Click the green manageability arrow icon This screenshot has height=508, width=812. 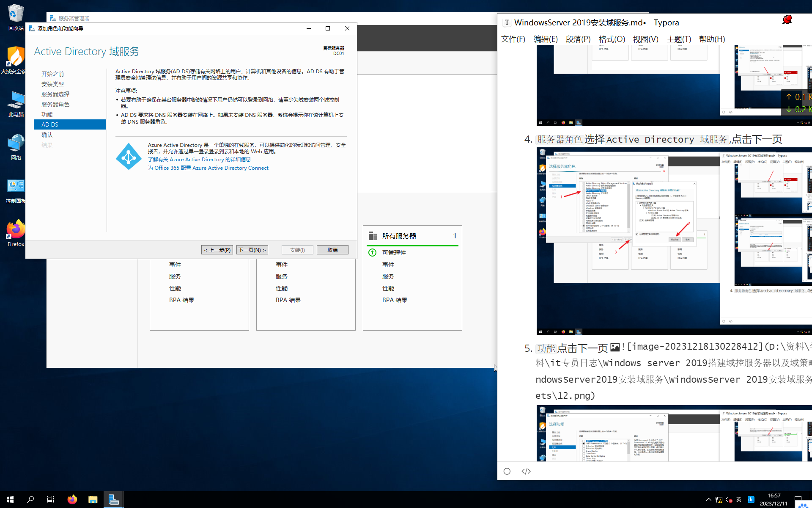click(x=372, y=253)
